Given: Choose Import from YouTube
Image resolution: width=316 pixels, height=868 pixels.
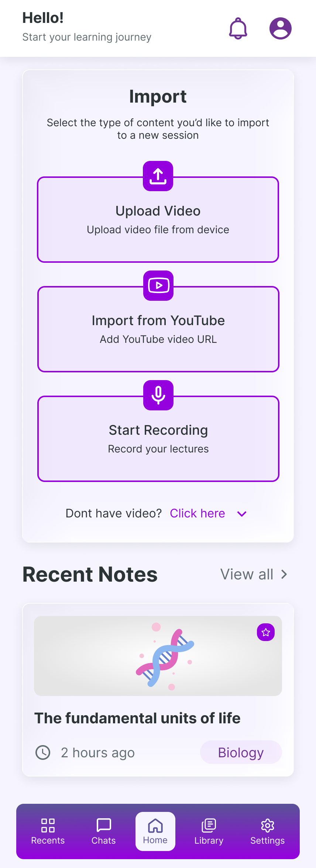Looking at the screenshot, I should point(158,329).
